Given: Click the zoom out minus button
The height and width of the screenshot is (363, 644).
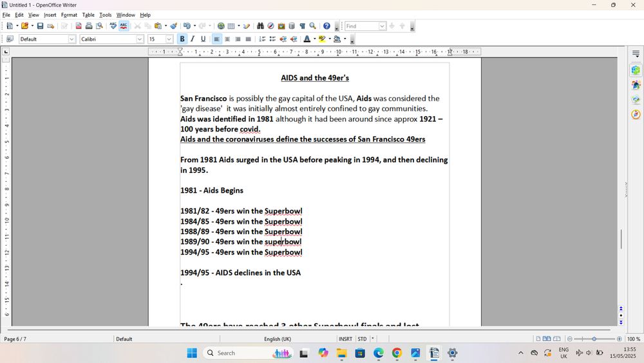Looking at the screenshot, I should pyautogui.click(x=570, y=338).
